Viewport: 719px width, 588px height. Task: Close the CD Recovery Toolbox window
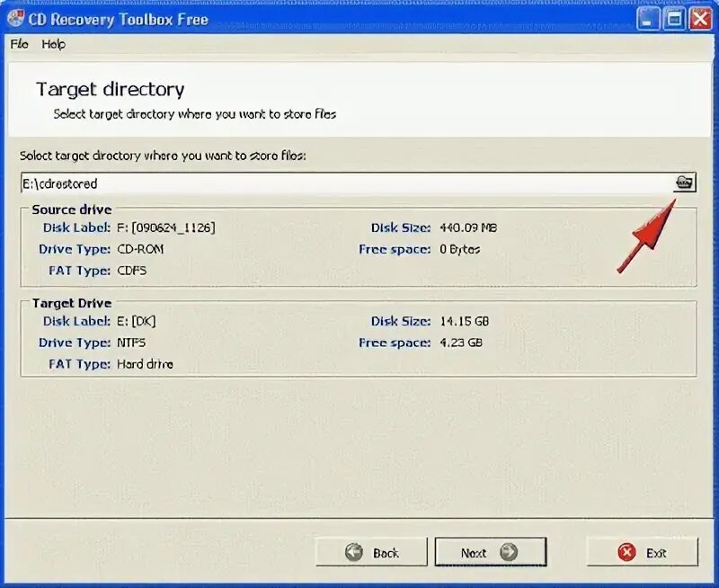point(700,20)
